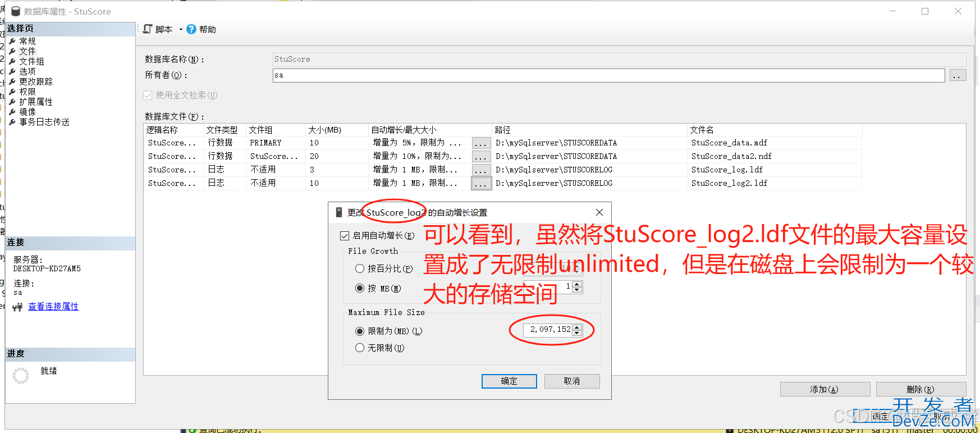
Task: Decrease max file size spinner down
Action: 577,332
